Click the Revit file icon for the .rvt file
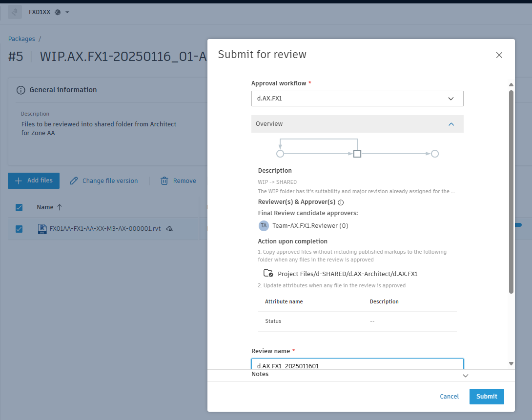 click(x=42, y=229)
